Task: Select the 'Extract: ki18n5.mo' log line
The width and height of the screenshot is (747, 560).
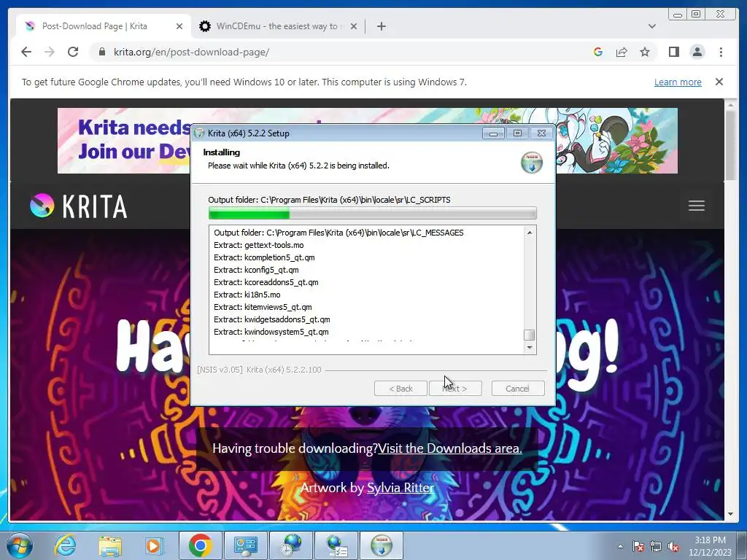Action: pos(247,295)
